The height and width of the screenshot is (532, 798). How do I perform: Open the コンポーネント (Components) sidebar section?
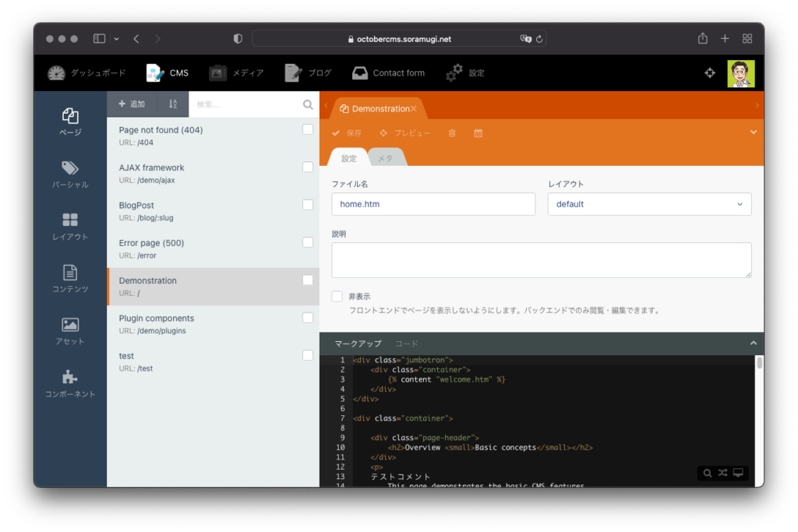tap(70, 384)
